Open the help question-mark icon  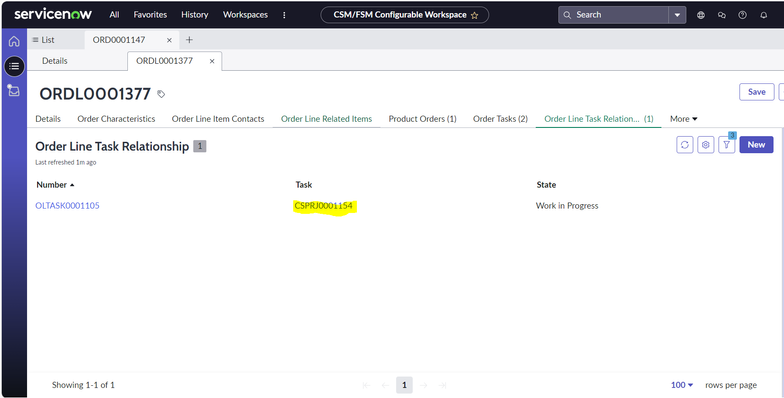coord(742,15)
